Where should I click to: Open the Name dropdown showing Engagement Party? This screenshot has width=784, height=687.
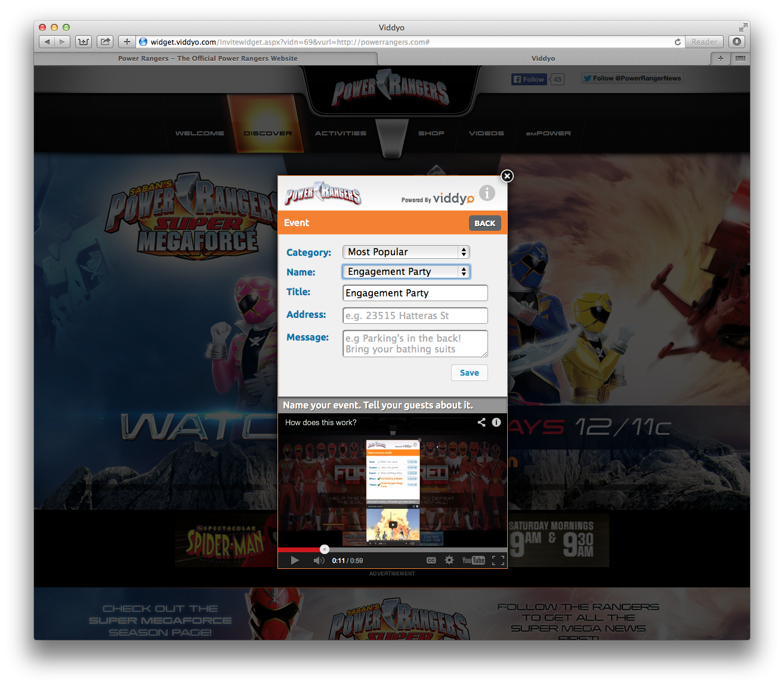[x=406, y=272]
